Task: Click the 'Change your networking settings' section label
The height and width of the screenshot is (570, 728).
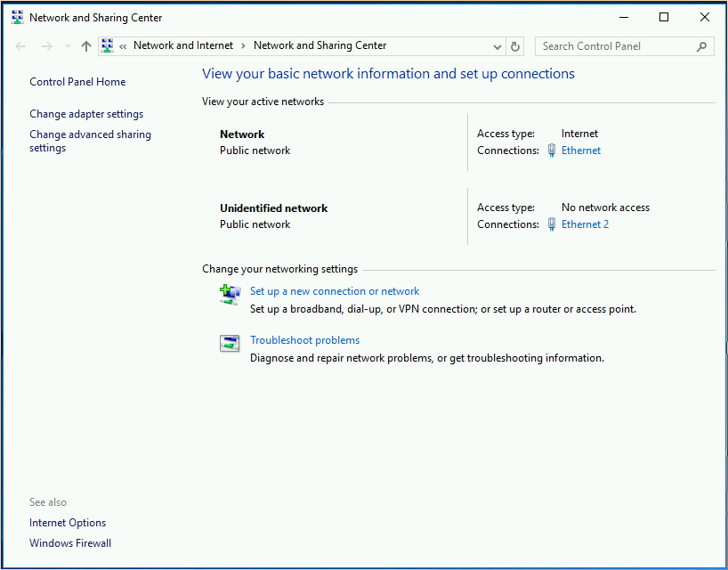Action: 279,269
